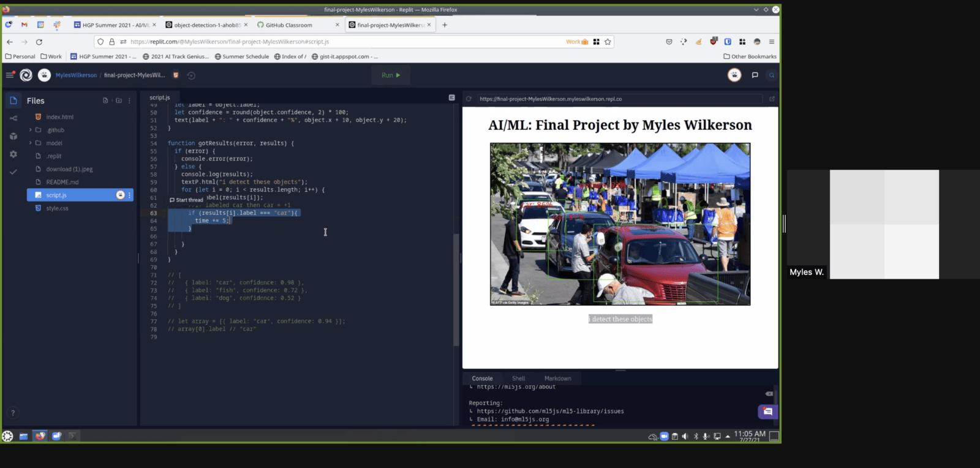This screenshot has width=980, height=468.
Task: Open Replit settings gear in sidebar
Action: click(13, 154)
